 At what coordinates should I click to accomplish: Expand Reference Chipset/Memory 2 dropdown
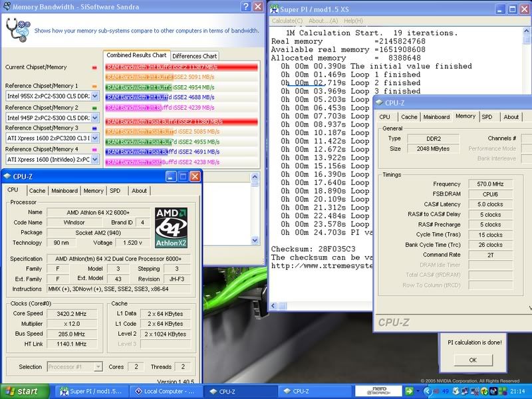[96, 118]
